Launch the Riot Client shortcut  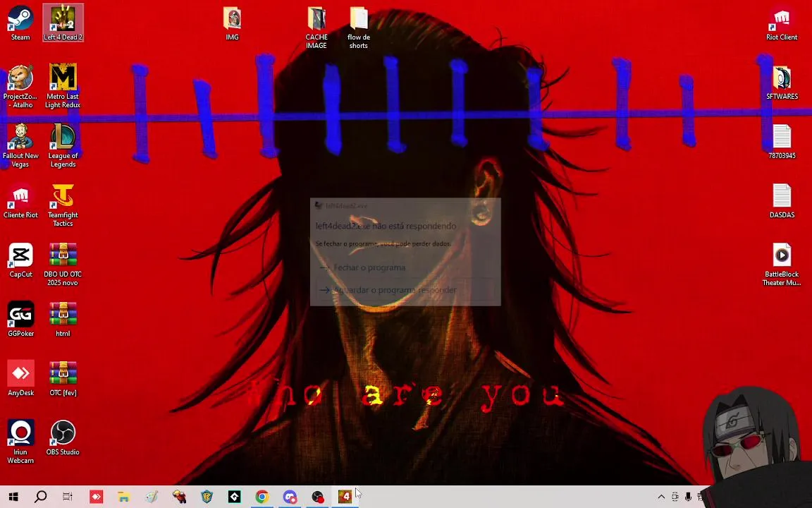[782, 23]
